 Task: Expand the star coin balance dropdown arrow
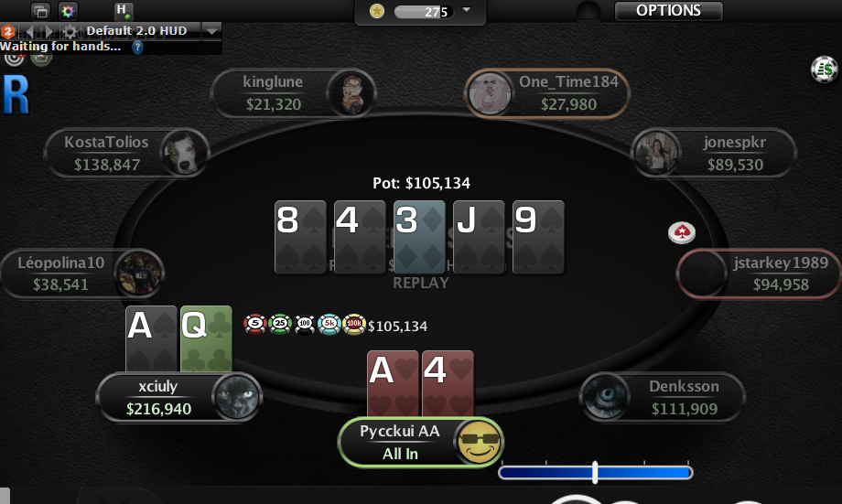pyautogui.click(x=466, y=10)
